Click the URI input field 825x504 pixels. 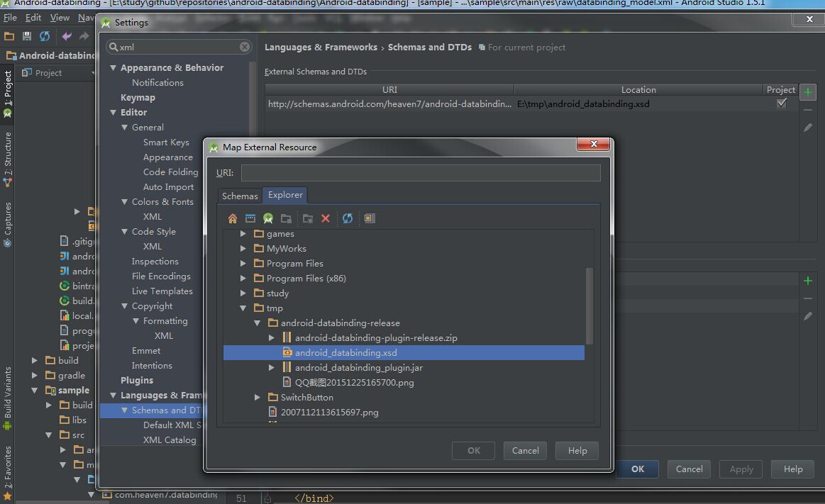pyautogui.click(x=421, y=172)
